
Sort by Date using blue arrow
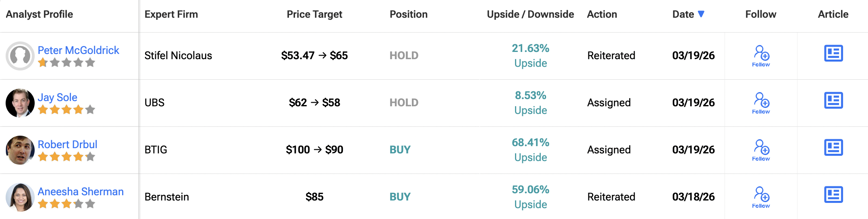[x=701, y=14]
